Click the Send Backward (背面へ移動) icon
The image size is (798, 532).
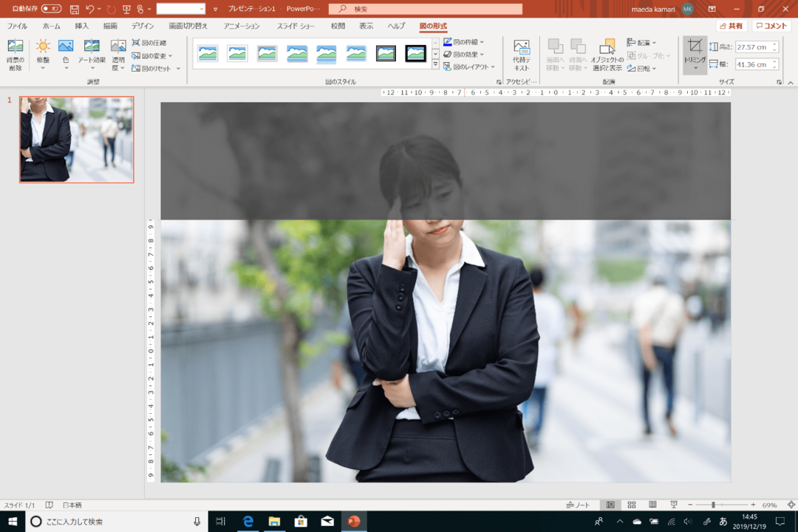pos(578,55)
